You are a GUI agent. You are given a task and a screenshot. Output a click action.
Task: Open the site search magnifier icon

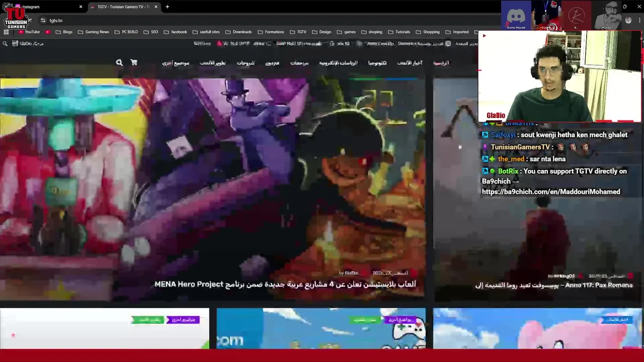(x=119, y=63)
